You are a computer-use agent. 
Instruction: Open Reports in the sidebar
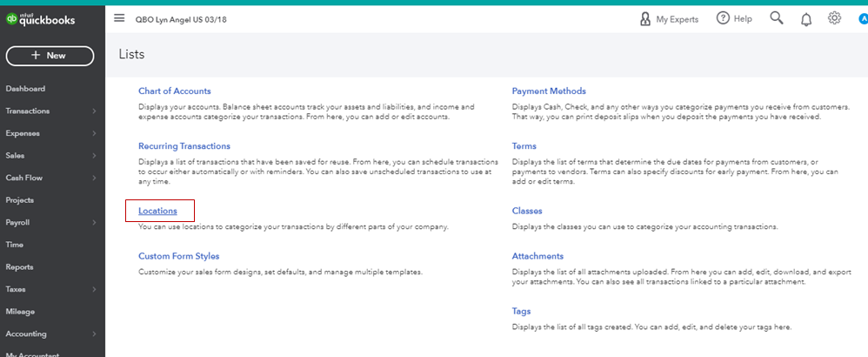[x=19, y=266]
